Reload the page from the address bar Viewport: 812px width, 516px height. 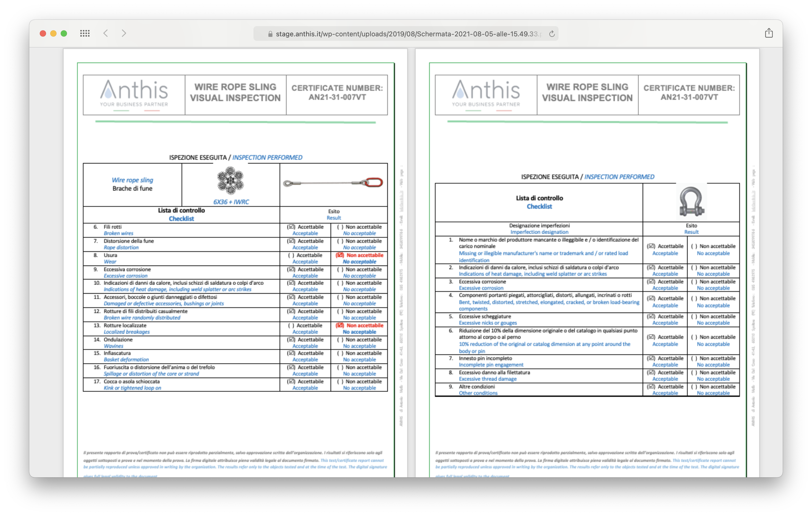[552, 34]
